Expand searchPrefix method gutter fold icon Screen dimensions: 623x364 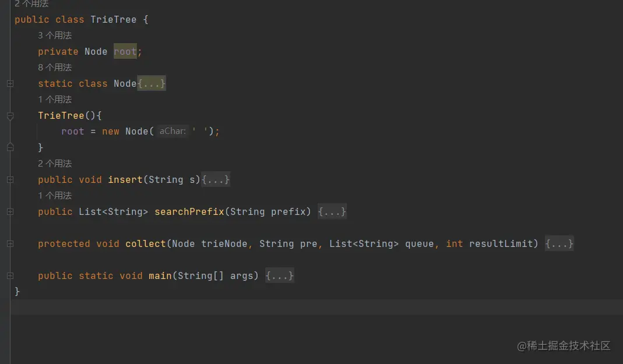tap(10, 212)
